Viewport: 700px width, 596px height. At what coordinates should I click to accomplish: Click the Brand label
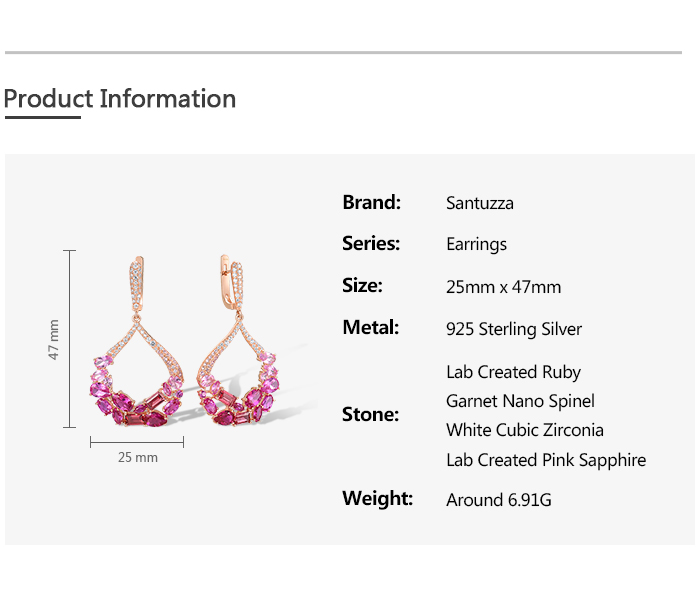point(371,202)
